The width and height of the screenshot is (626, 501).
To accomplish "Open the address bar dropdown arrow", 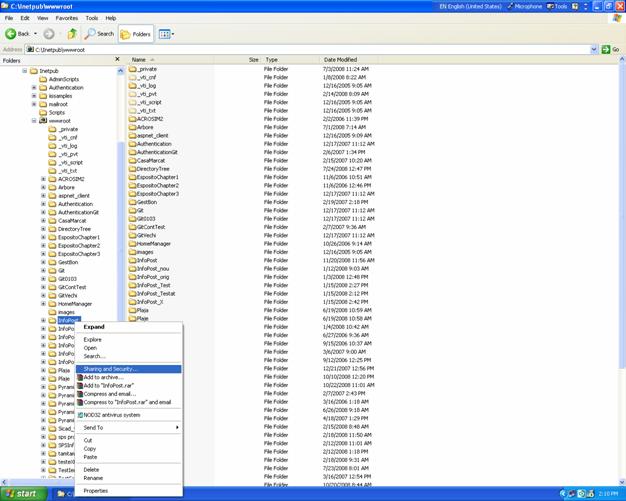I will (x=594, y=49).
